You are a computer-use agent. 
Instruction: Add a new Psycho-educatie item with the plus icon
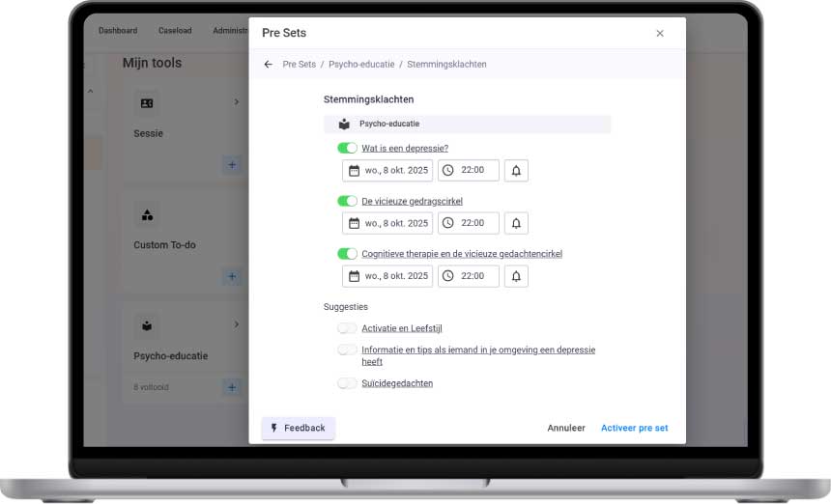[x=232, y=387]
